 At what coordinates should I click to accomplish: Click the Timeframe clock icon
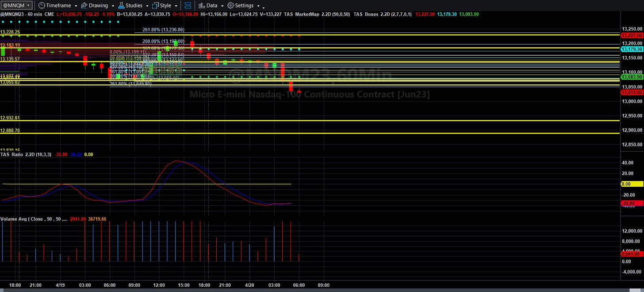click(x=42, y=6)
